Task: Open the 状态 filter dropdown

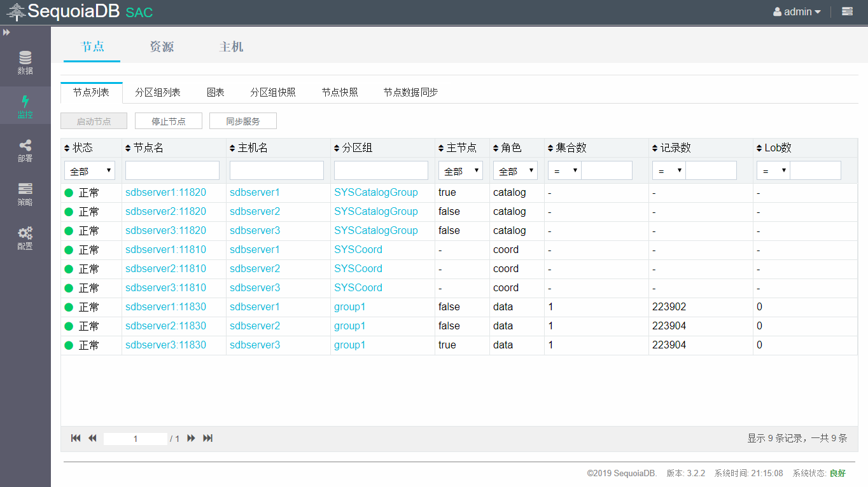Action: click(90, 170)
